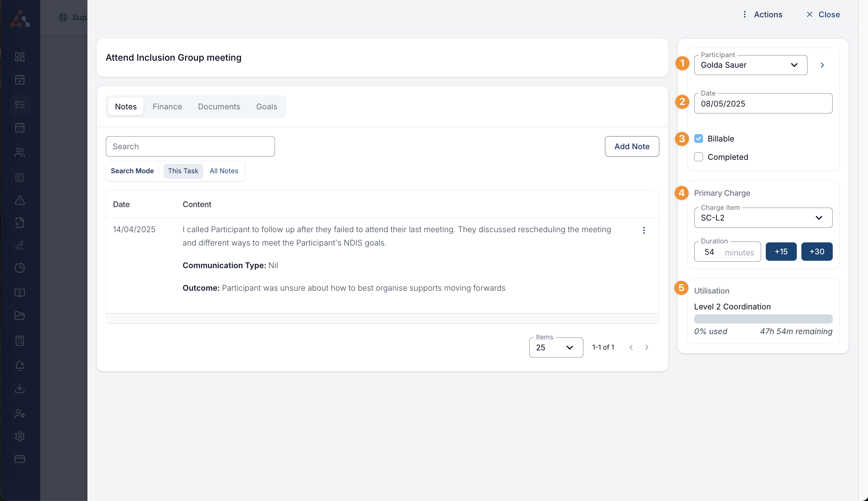Open the Actions menu
The height and width of the screenshot is (501, 868).
tap(762, 14)
